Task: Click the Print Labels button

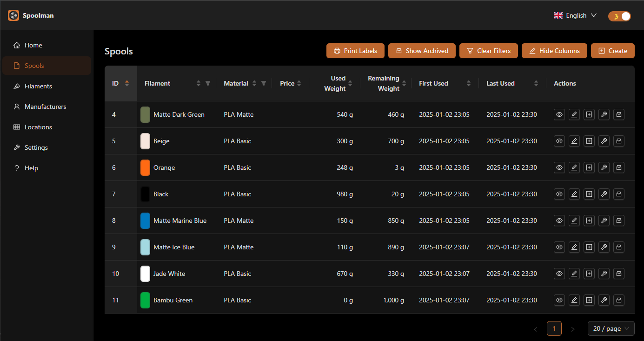Action: coord(355,51)
